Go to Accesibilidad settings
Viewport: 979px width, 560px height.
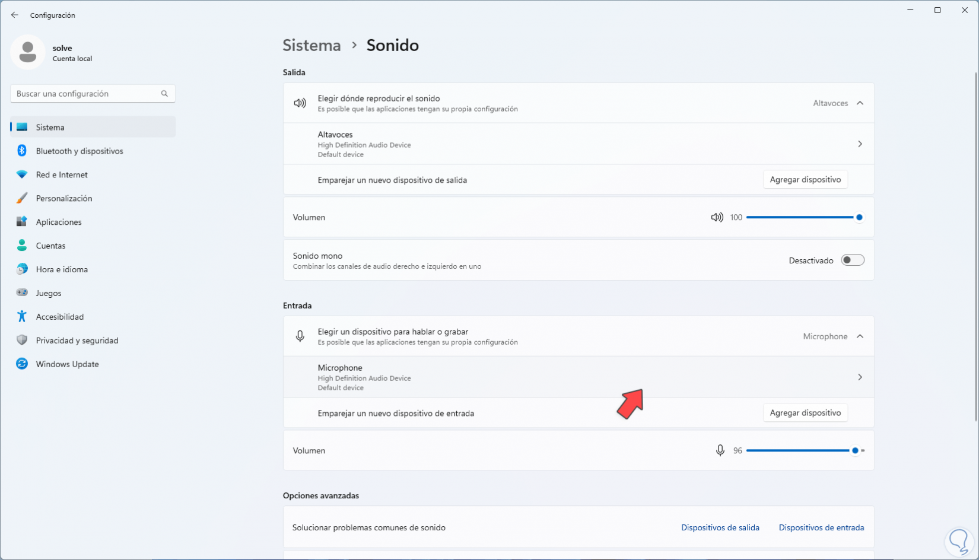59,317
